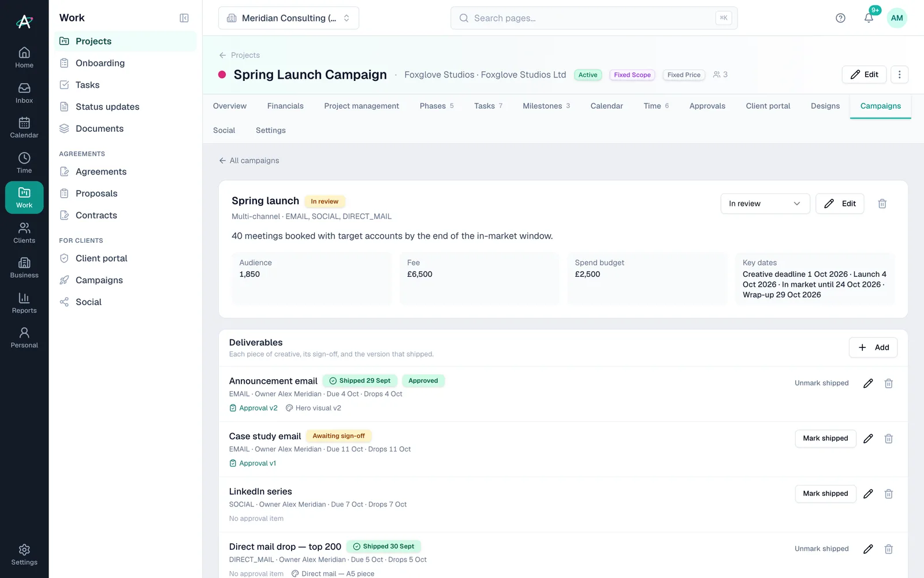Collapse the Work sidebar panel
The width and height of the screenshot is (924, 578).
pos(184,18)
